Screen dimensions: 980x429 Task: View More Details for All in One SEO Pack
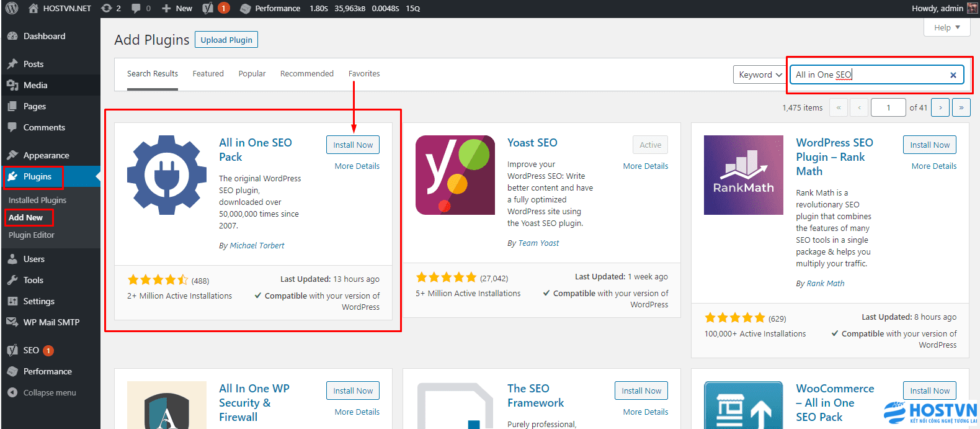(x=357, y=166)
